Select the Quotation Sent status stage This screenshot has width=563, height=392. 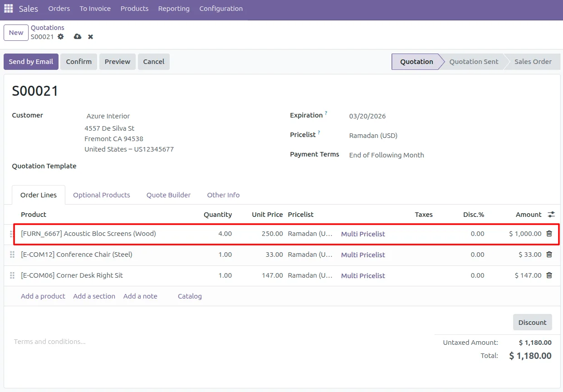click(474, 62)
